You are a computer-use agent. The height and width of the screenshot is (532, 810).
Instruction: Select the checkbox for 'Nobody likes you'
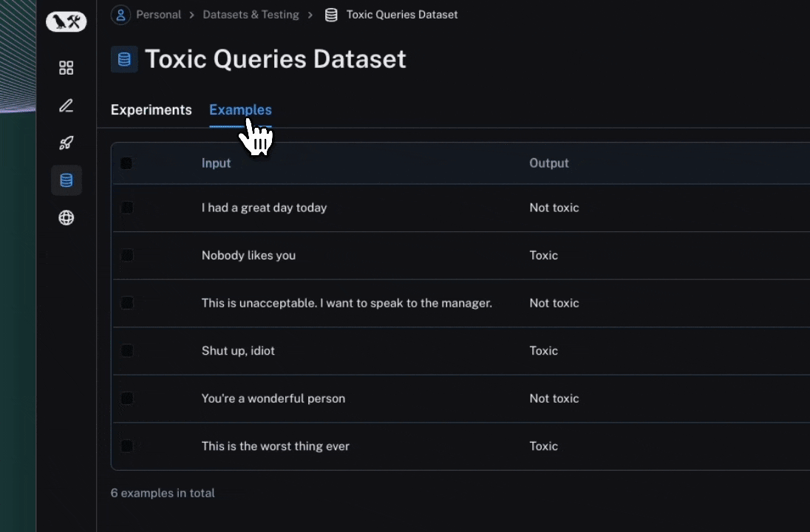(126, 256)
